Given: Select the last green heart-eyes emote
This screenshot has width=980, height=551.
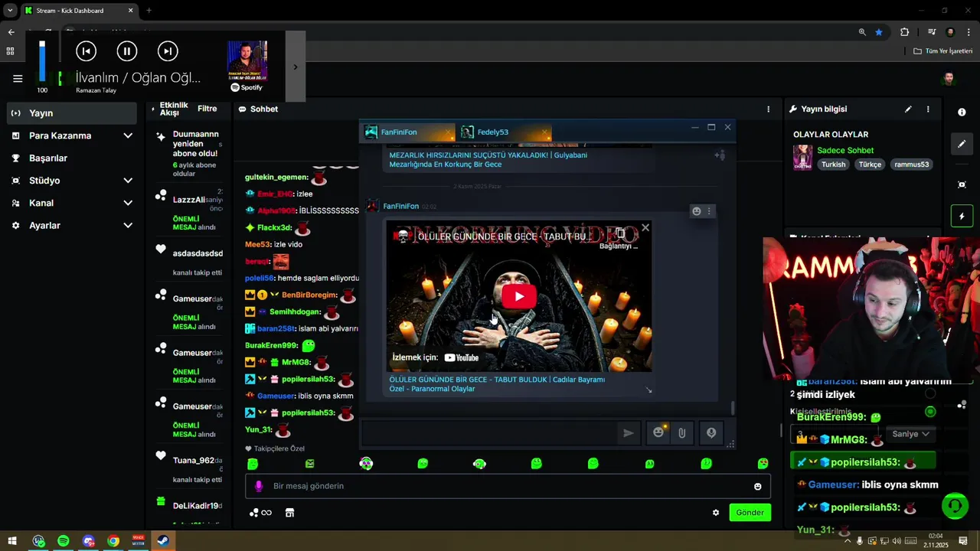Looking at the screenshot, I should [x=763, y=464].
